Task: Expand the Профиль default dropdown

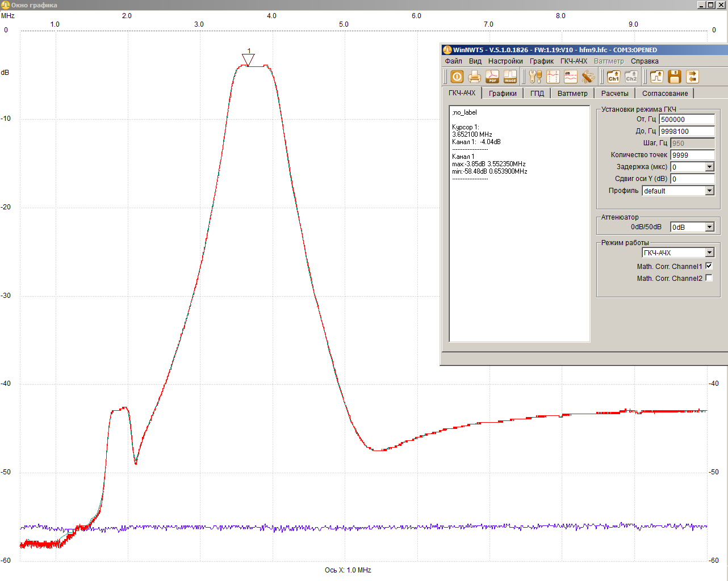Action: click(x=709, y=191)
